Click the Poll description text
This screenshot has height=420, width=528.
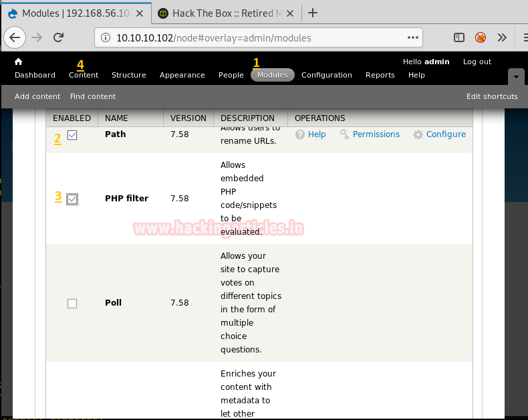pos(251,303)
